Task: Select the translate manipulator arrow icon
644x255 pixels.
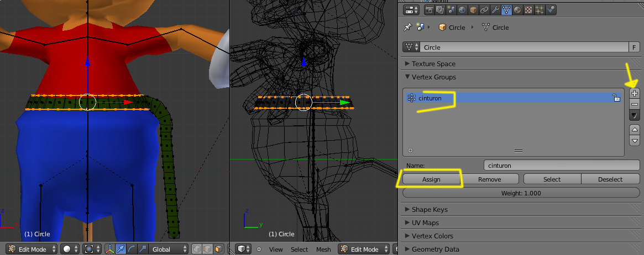Action: pos(121,249)
